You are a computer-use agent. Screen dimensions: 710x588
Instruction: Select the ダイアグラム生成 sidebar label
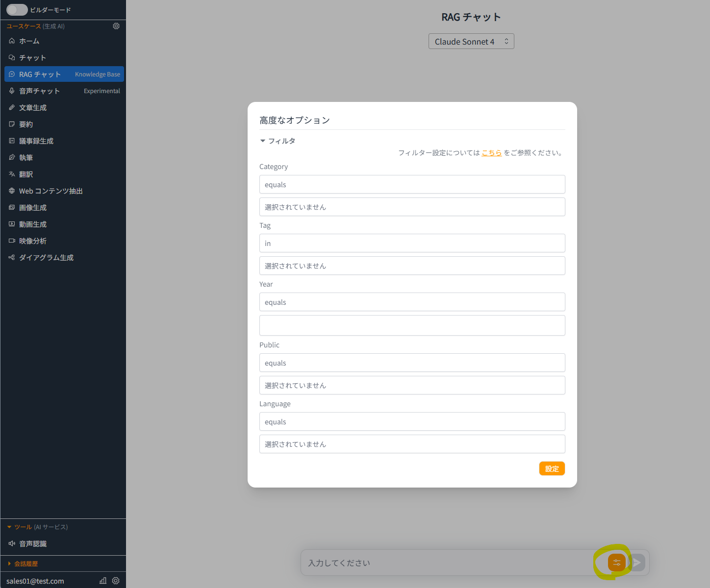point(47,258)
